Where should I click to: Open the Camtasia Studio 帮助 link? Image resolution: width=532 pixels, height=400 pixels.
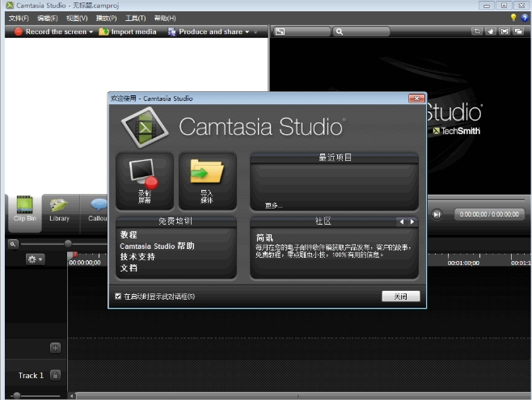click(x=157, y=246)
